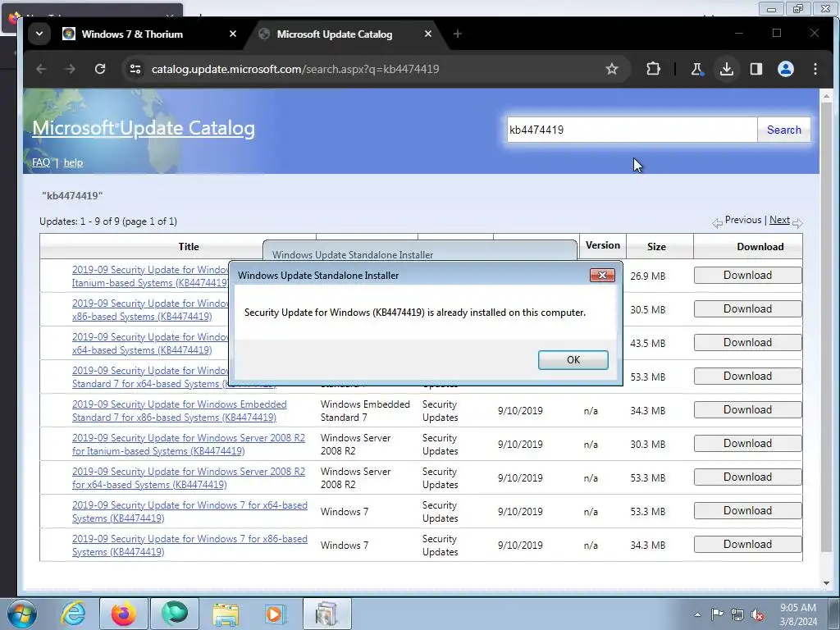Viewport: 840px width, 630px height.
Task: Open the profile avatar menu
Action: (785, 69)
